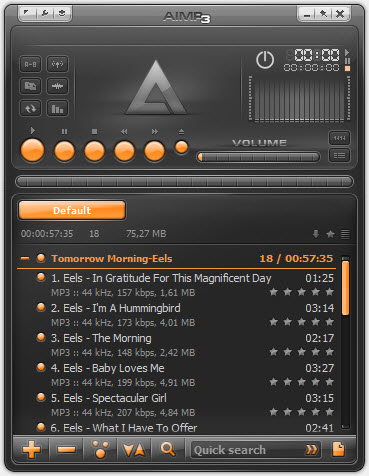Screen dimensions: 369x476
Task: Click the stay-on-top pin icon
Action: pyautogui.click(x=323, y=14)
